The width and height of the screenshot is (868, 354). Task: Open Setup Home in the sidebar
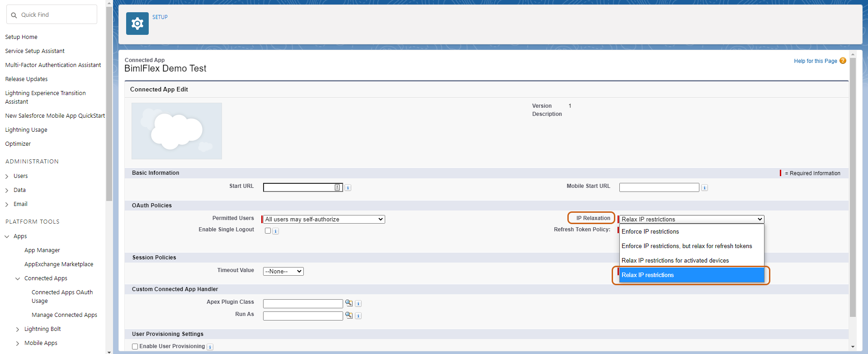[x=21, y=37]
